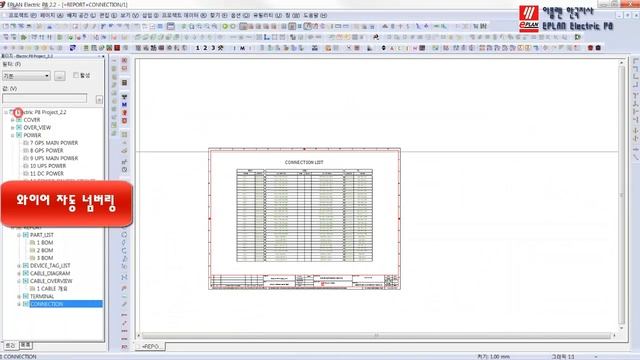Image resolution: width=640 pixels, height=360 pixels.
Task: Click the '1' icon in the bottom toolbar row
Action: pyautogui.click(x=198, y=48)
